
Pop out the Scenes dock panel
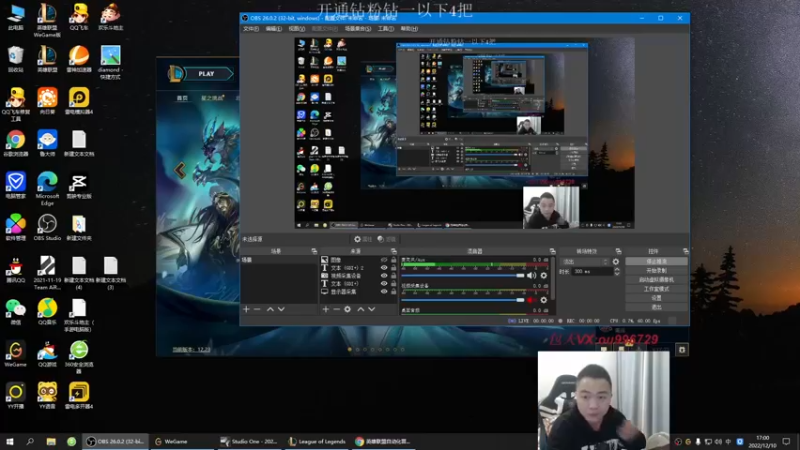[x=314, y=251]
